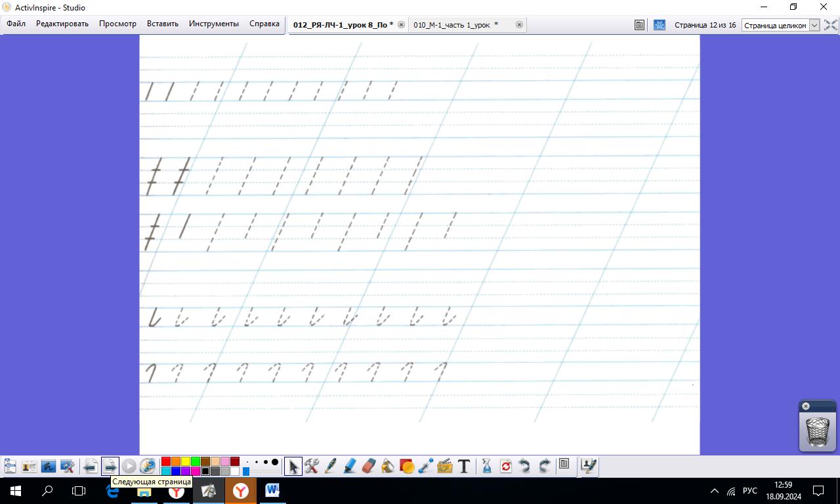
Task: Open the desktop tools icon
Action: [x=67, y=466]
